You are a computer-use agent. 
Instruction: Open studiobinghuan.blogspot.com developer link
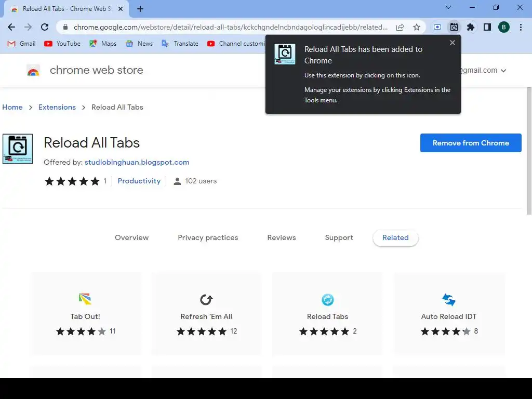point(137,162)
